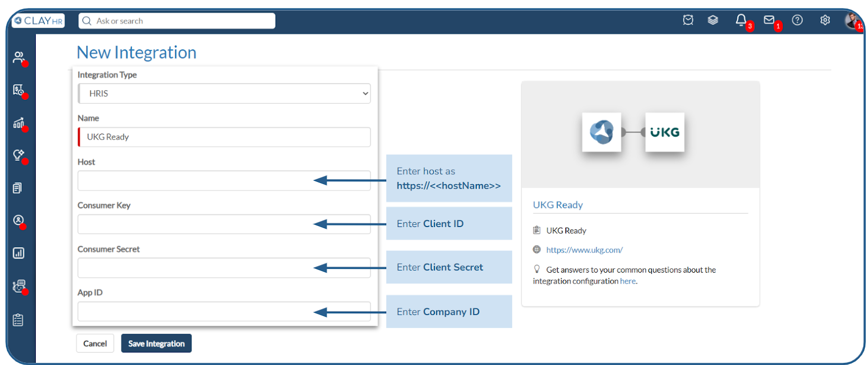The height and width of the screenshot is (365, 868).
Task: Open the growth chart sidebar icon
Action: [19, 123]
